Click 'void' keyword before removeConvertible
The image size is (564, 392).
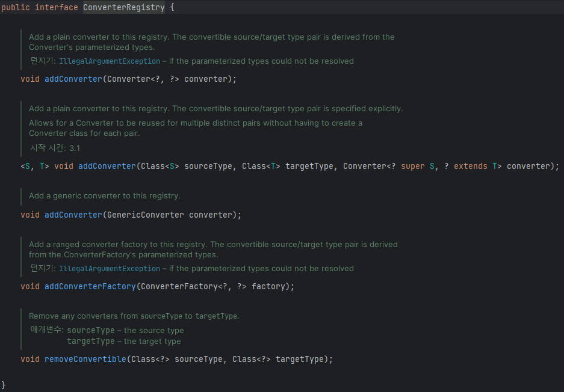30,359
